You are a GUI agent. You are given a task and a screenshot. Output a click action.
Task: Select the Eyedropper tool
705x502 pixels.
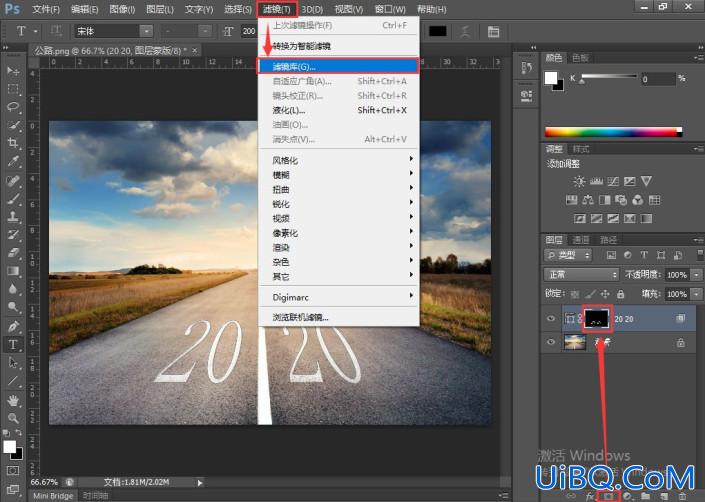[13, 161]
